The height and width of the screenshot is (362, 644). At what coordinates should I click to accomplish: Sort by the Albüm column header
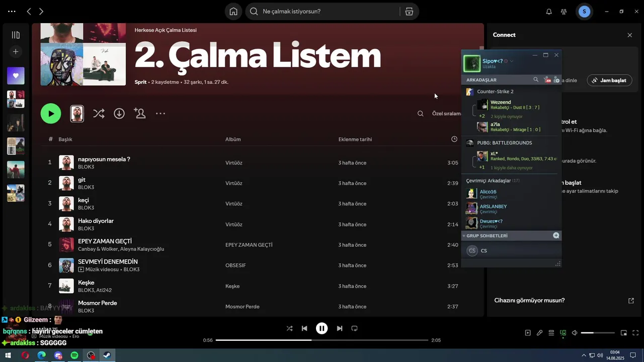233,139
